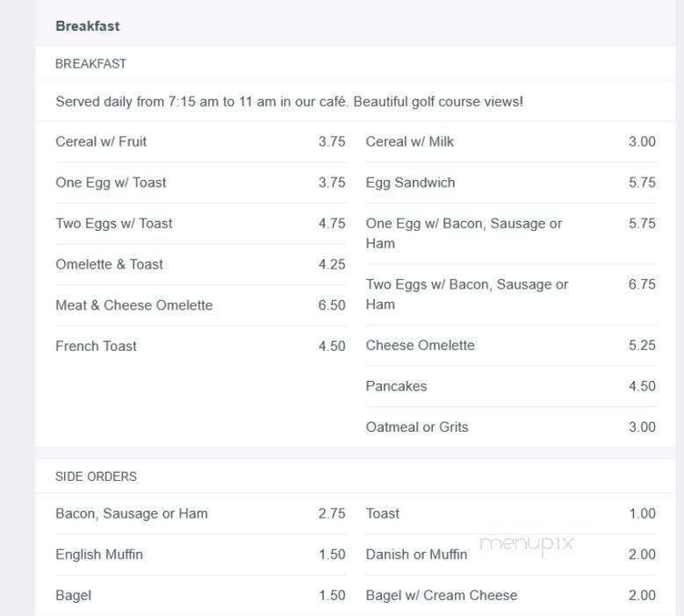This screenshot has width=684, height=616.
Task: Click the BREAKFAST section header
Action: point(90,64)
